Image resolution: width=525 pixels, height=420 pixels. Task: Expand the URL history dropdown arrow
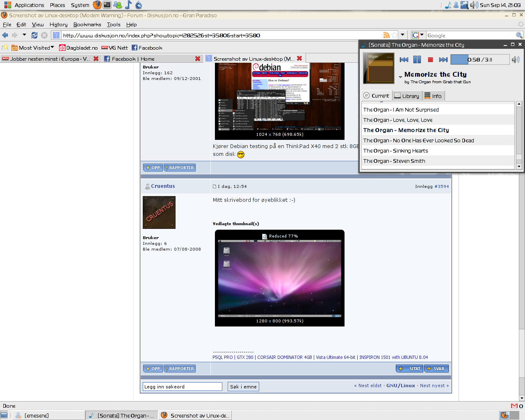pos(403,35)
